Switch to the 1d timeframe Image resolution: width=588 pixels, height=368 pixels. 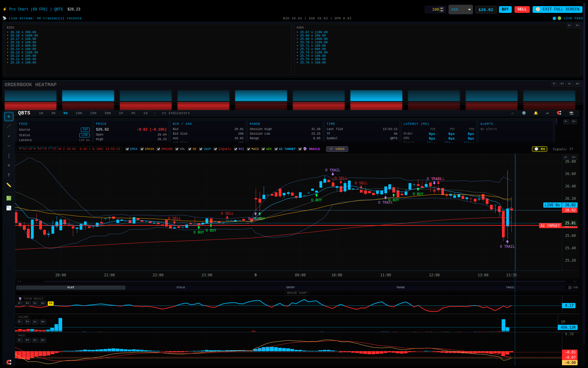click(145, 113)
